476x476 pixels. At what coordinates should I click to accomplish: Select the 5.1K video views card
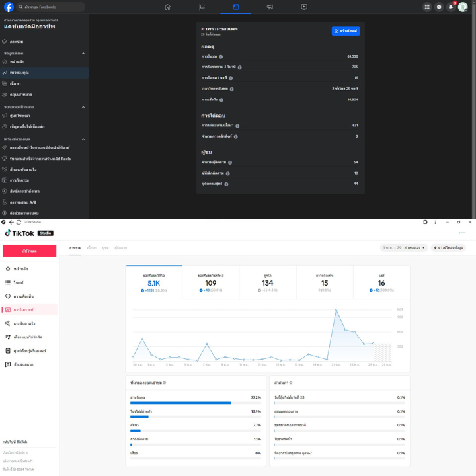tap(154, 283)
